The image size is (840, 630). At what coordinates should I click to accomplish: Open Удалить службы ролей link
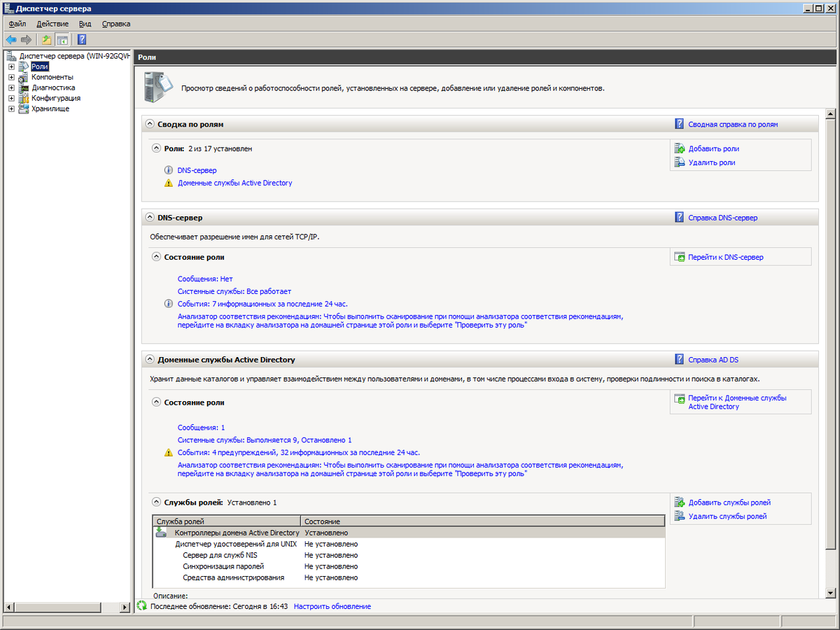pyautogui.click(x=727, y=517)
